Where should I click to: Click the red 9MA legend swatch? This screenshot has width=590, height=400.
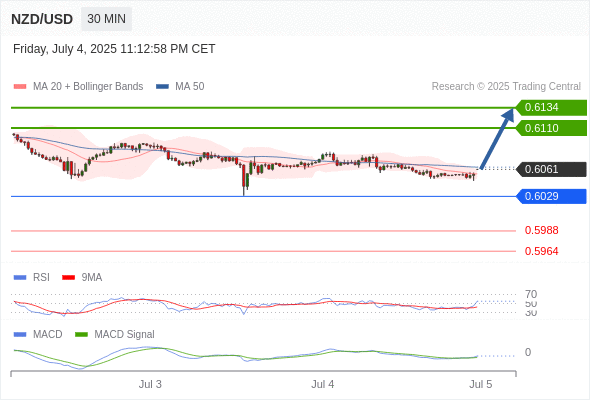click(68, 278)
